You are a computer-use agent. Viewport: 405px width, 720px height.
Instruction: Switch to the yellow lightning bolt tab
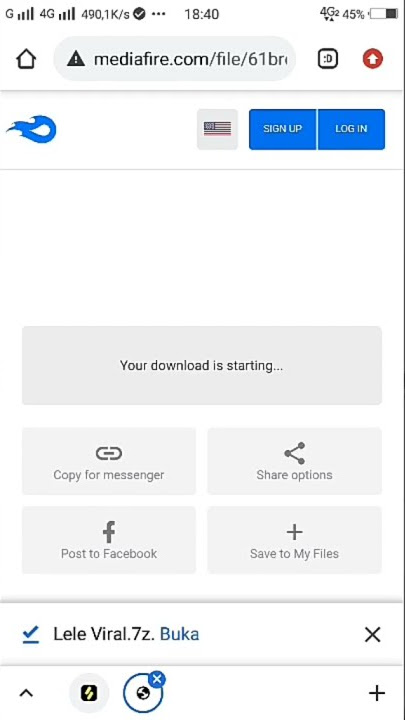coord(89,693)
